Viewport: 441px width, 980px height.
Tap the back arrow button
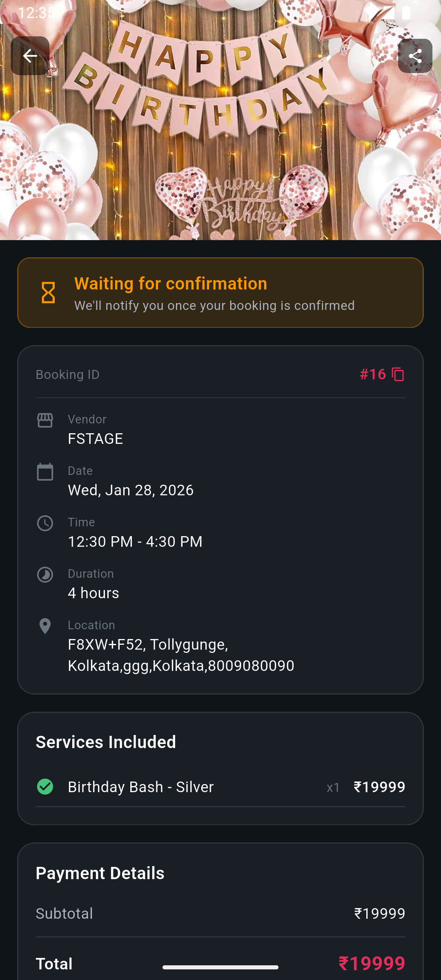pyautogui.click(x=30, y=56)
